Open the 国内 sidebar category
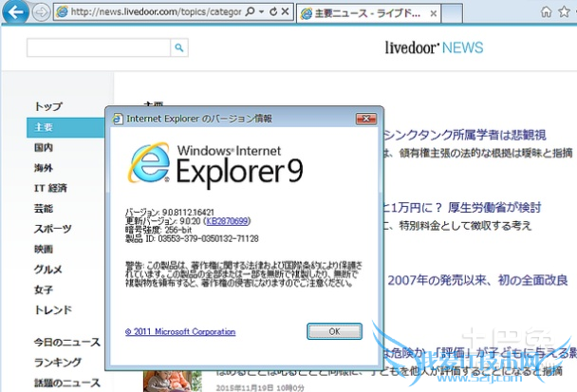The image size is (577, 392). pos(44,148)
